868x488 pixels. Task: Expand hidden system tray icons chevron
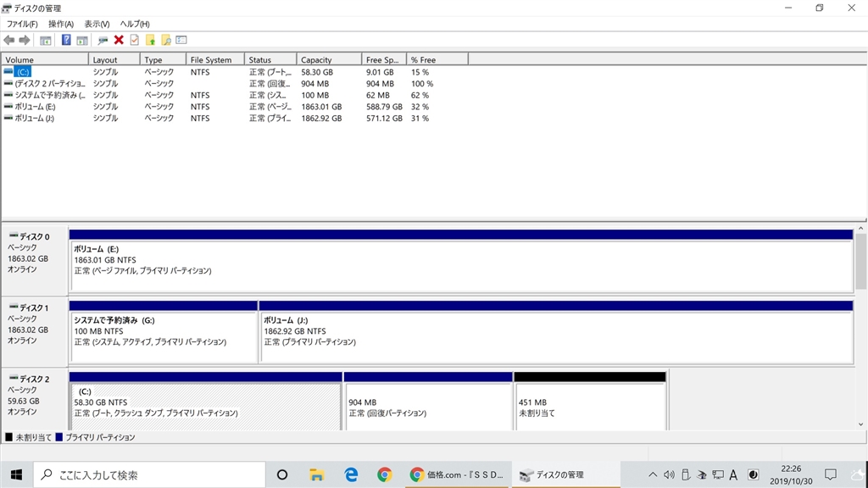653,474
